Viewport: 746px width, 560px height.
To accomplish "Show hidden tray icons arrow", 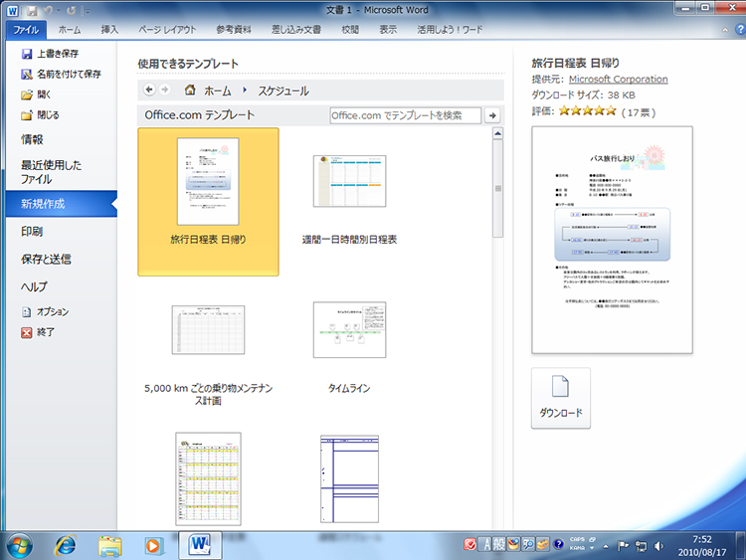I will (x=606, y=547).
